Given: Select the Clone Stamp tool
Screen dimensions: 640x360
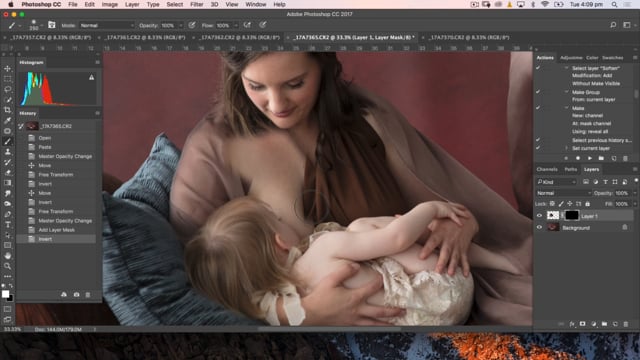Looking at the screenshot, I should click(7, 152).
